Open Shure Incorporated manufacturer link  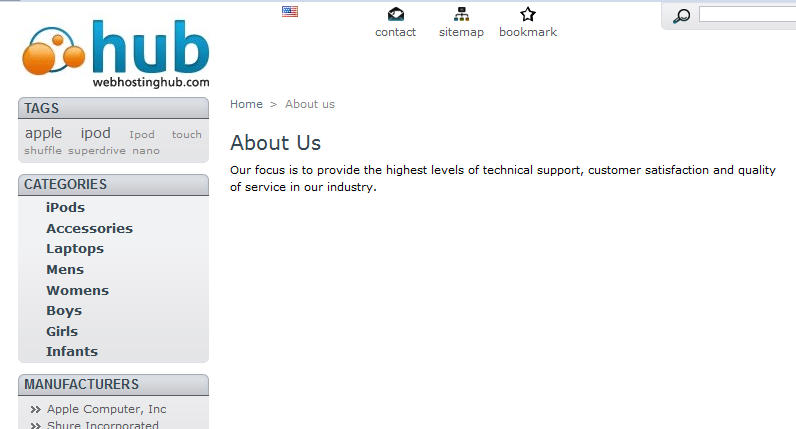pyautogui.click(x=102, y=425)
